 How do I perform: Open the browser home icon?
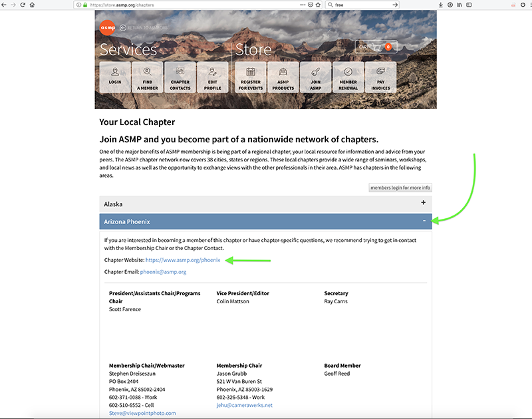(x=32, y=5)
